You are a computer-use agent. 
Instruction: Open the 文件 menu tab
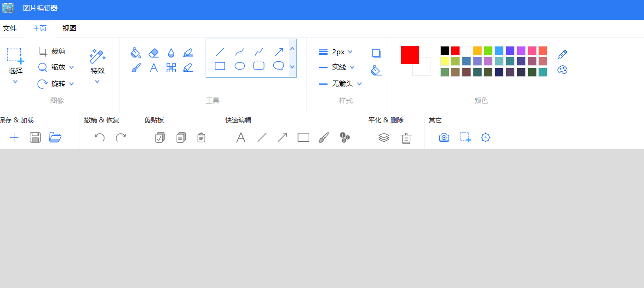pos(10,29)
